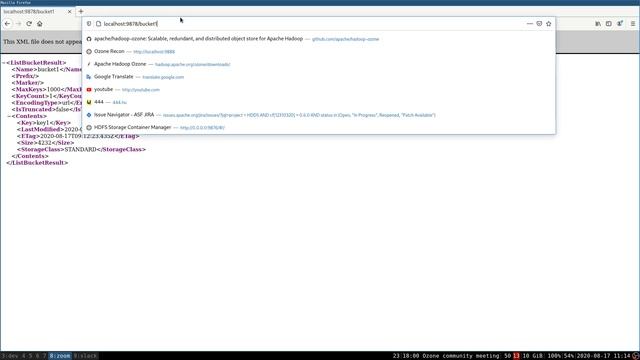The height and width of the screenshot is (360, 640).
Task: Click the tracking protection shield icon
Action: (x=89, y=24)
